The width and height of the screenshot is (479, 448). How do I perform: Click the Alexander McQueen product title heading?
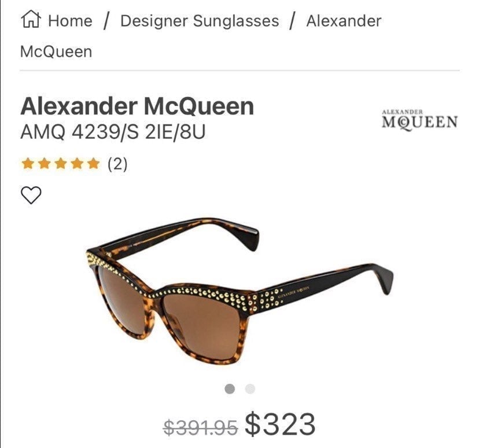point(137,106)
